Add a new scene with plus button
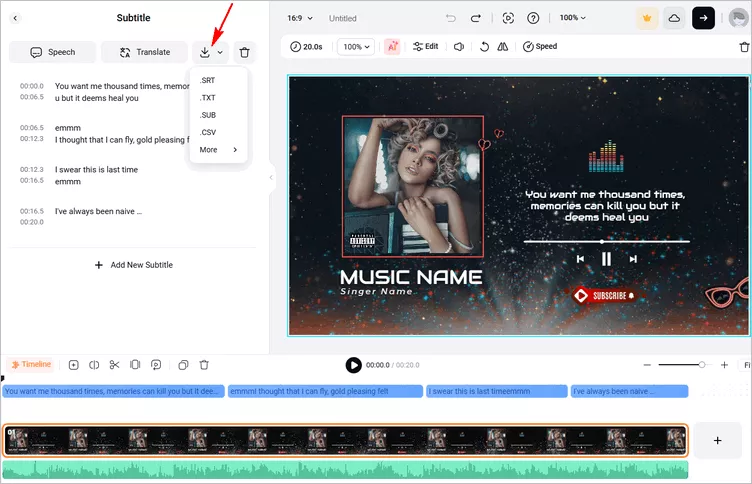 tap(717, 440)
